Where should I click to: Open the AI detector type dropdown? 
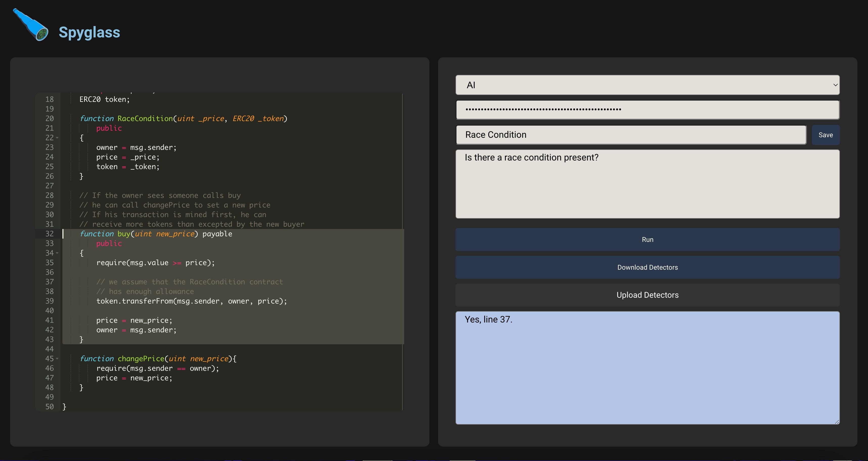(647, 85)
